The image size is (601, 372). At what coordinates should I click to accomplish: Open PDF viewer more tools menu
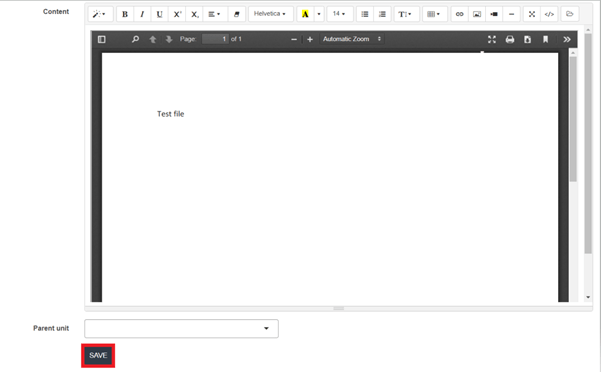pyautogui.click(x=567, y=39)
